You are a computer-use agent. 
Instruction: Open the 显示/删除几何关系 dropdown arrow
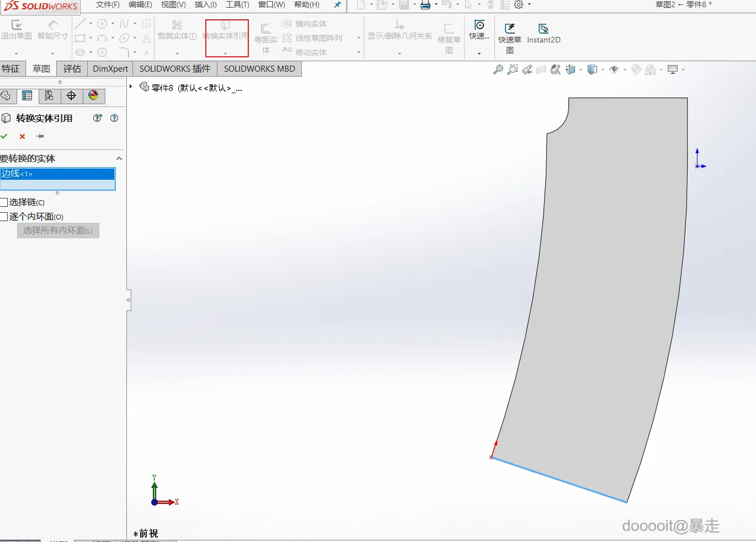(400, 53)
